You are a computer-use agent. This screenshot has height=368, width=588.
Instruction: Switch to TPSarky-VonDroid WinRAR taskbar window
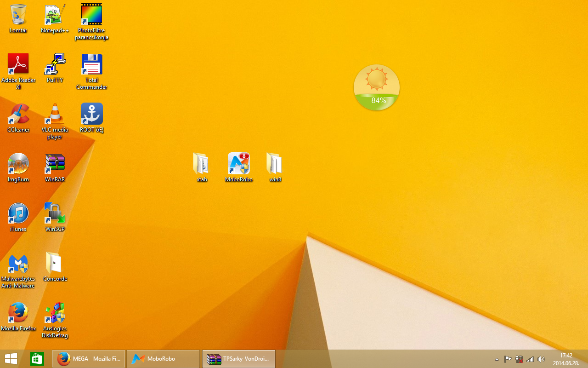point(238,359)
